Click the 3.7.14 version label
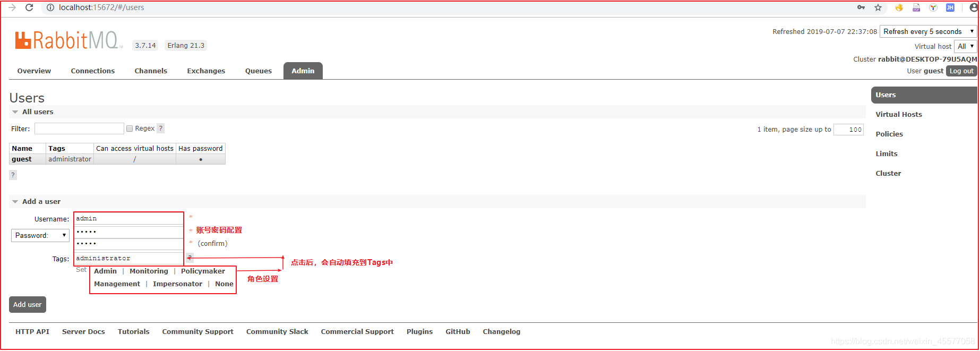 tap(145, 45)
